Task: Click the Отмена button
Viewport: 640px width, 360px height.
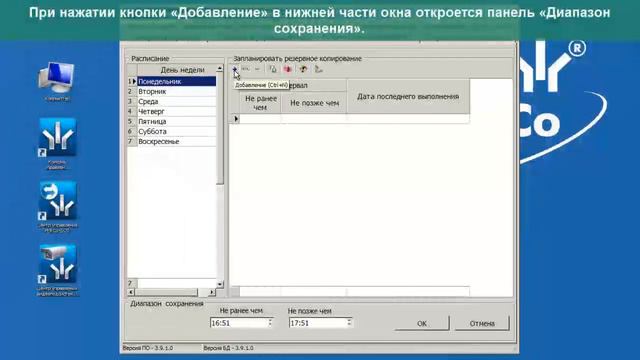Action: pos(482,323)
